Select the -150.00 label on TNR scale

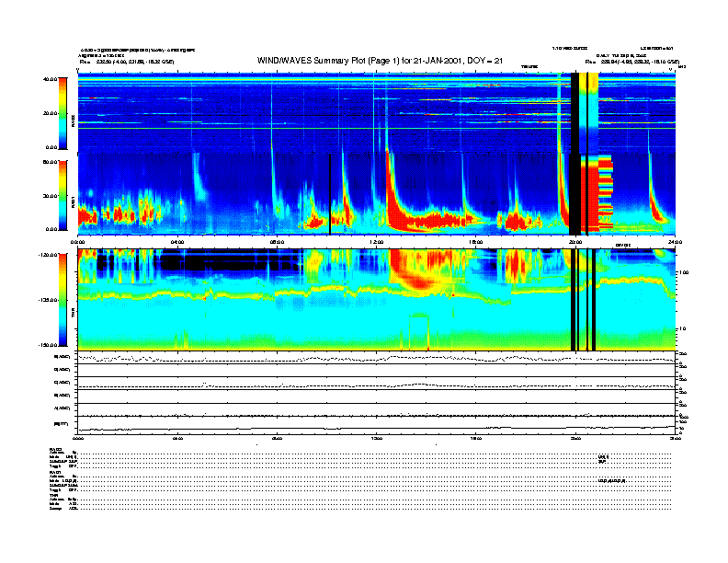point(48,345)
